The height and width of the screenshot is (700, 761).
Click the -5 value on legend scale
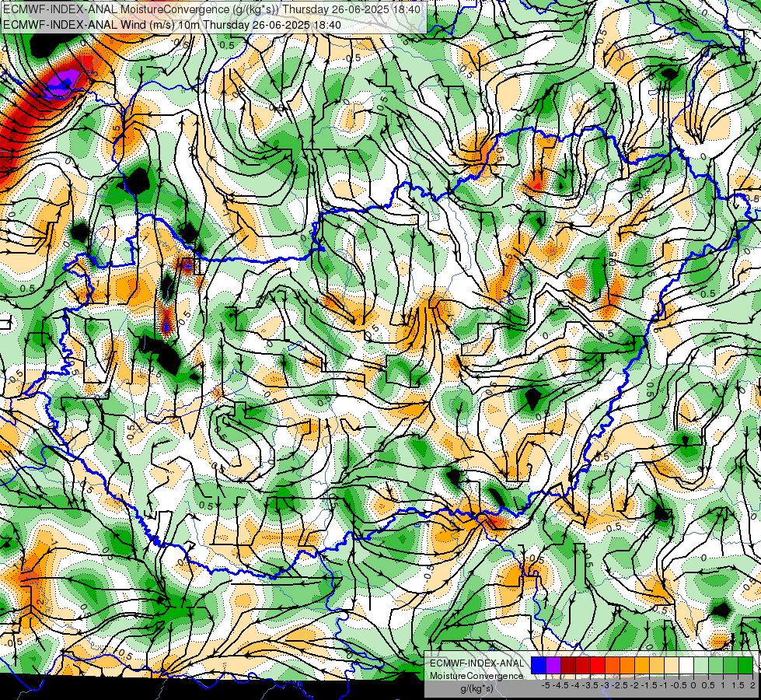pyautogui.click(x=546, y=685)
